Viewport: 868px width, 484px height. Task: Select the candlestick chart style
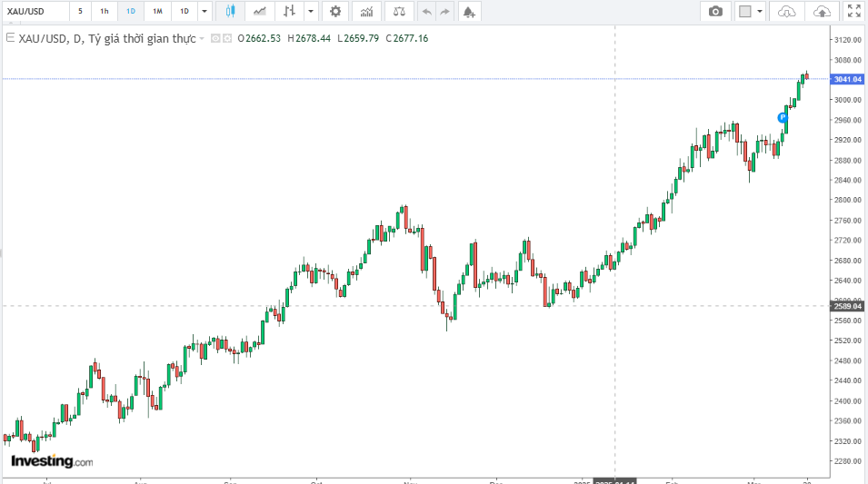click(230, 12)
